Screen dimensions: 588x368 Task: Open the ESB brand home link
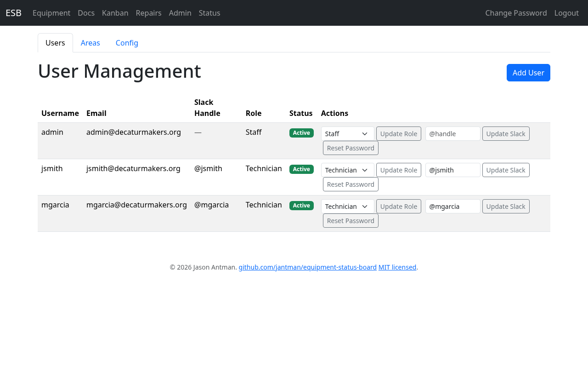tap(13, 13)
